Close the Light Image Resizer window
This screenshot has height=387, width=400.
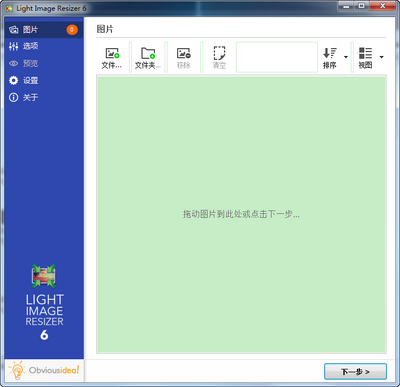(x=382, y=6)
